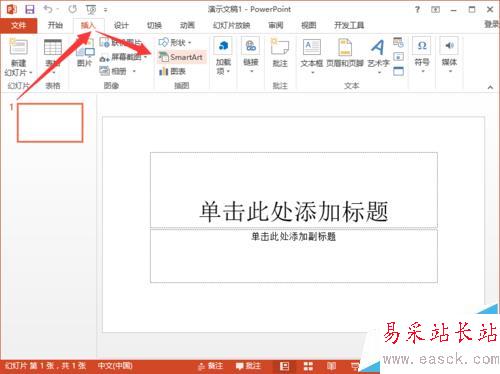500x374 pixels.
Task: Insert object icon in text group
Action: pos(398,71)
